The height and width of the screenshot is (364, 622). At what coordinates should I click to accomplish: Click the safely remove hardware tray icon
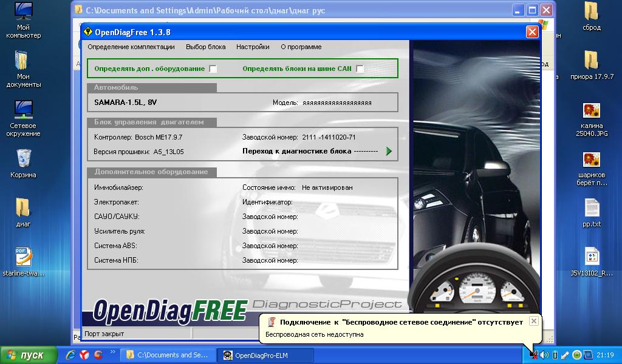[x=565, y=356]
